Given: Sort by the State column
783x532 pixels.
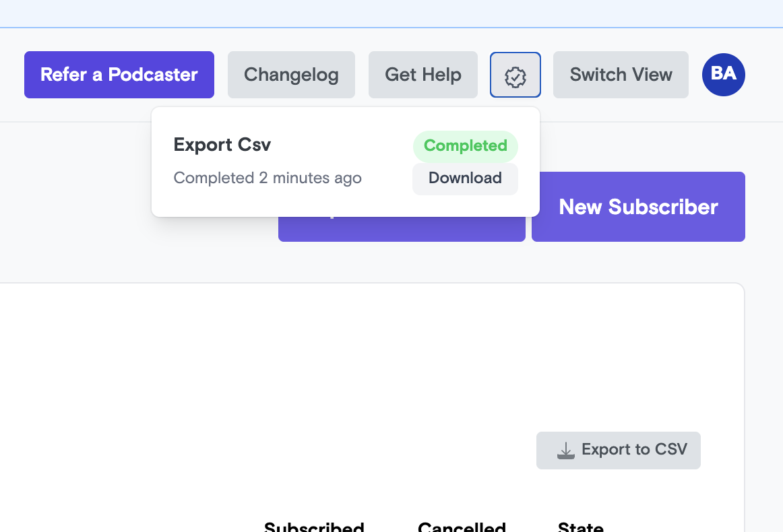Looking at the screenshot, I should tap(581, 527).
